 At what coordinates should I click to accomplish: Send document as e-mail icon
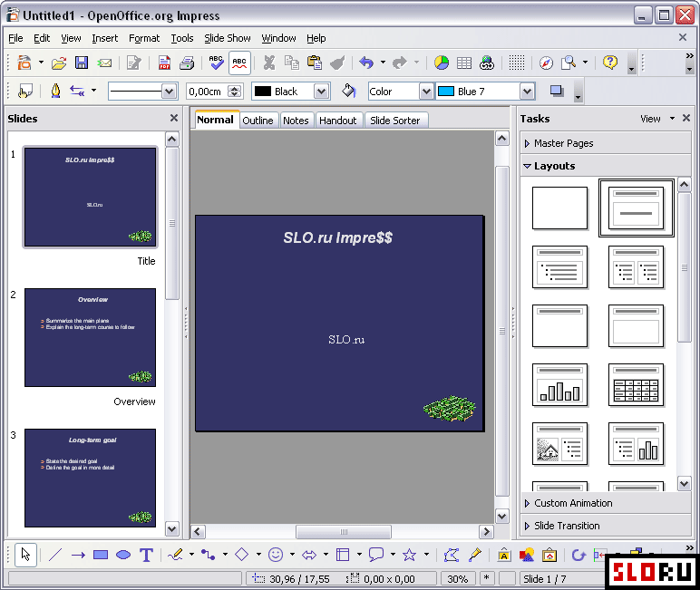[104, 63]
